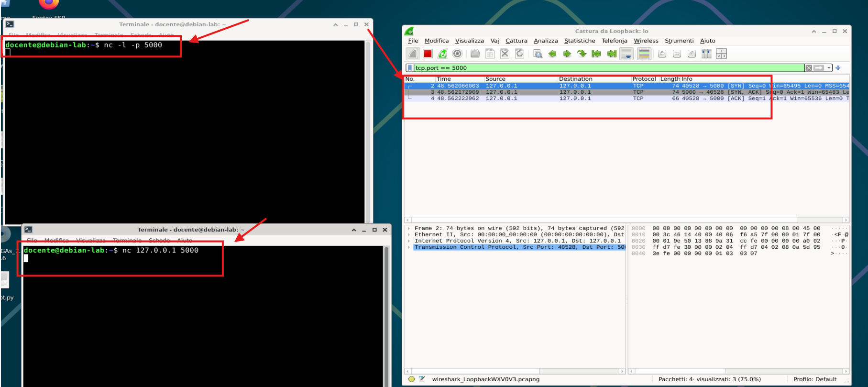This screenshot has height=387, width=868.
Task: Open the Telefonia menu
Action: point(615,41)
